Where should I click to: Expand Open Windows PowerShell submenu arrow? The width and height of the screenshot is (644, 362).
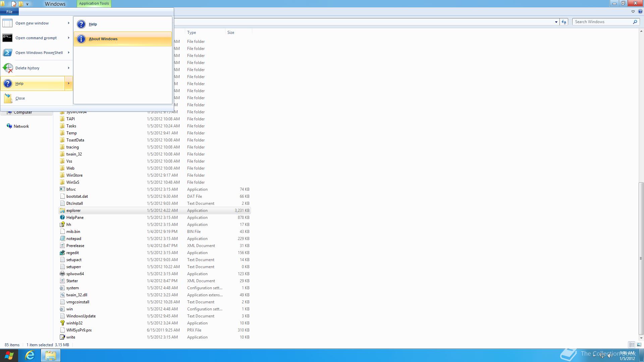tap(68, 53)
